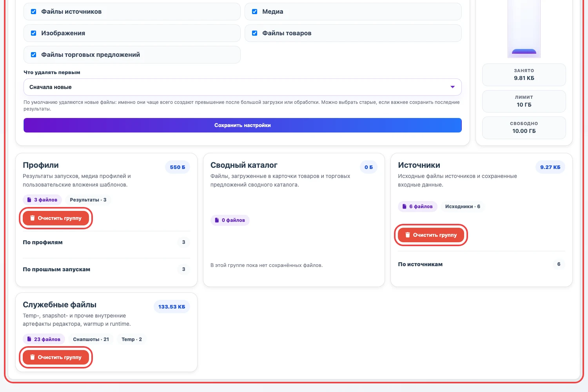Click the 3 файлов file icon
The height and width of the screenshot is (392, 588).
pyautogui.click(x=29, y=200)
